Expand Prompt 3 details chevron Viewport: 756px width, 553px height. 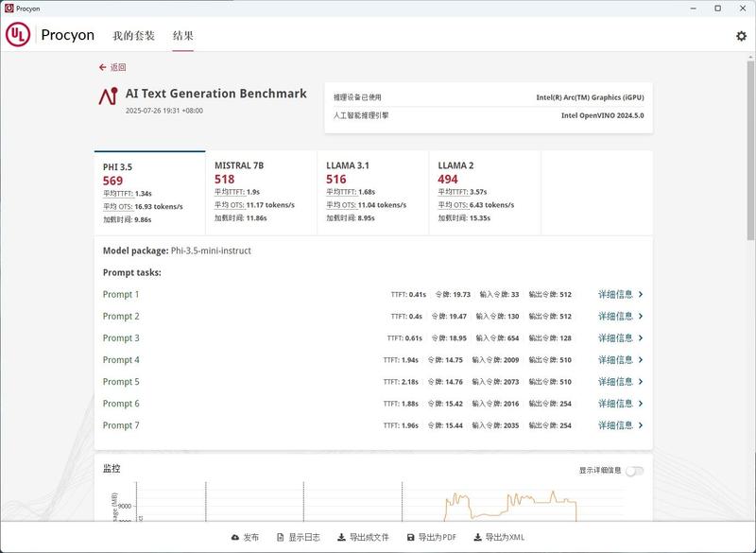(641, 338)
